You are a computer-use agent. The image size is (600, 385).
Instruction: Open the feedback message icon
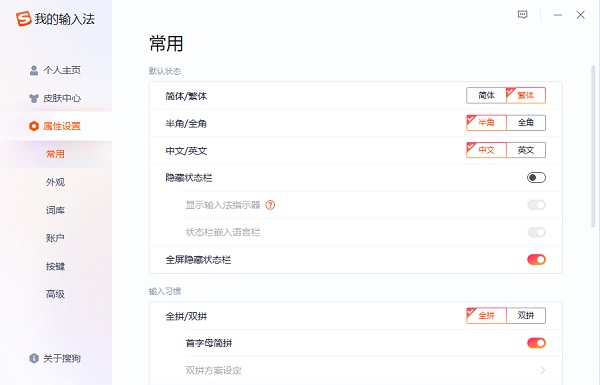pos(522,15)
